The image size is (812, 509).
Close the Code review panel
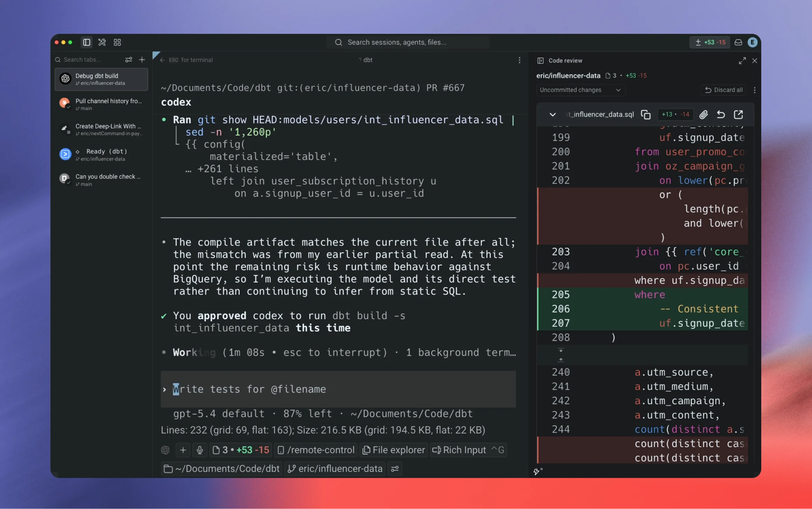click(x=754, y=61)
